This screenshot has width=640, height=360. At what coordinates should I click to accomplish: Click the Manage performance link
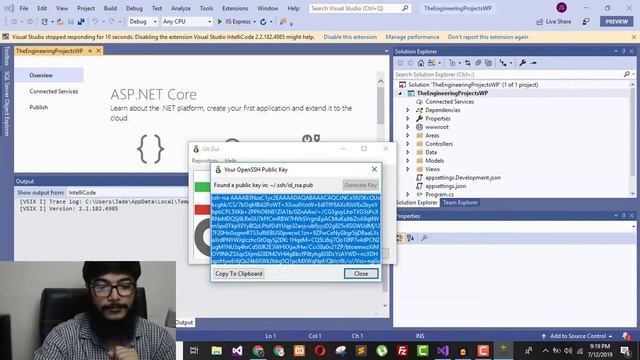pyautogui.click(x=412, y=37)
